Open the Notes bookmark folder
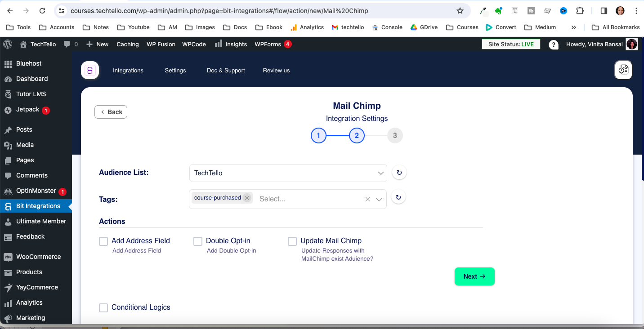 pyautogui.click(x=95, y=27)
